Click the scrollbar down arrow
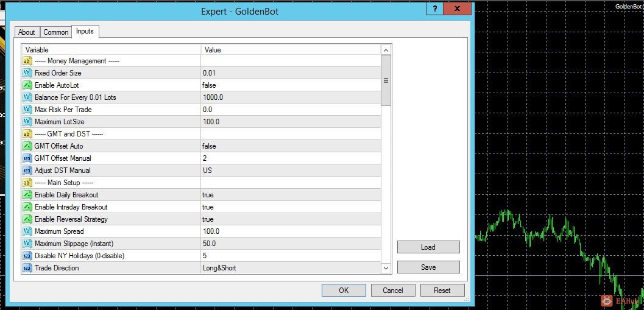The height and width of the screenshot is (310, 644). coord(386,268)
